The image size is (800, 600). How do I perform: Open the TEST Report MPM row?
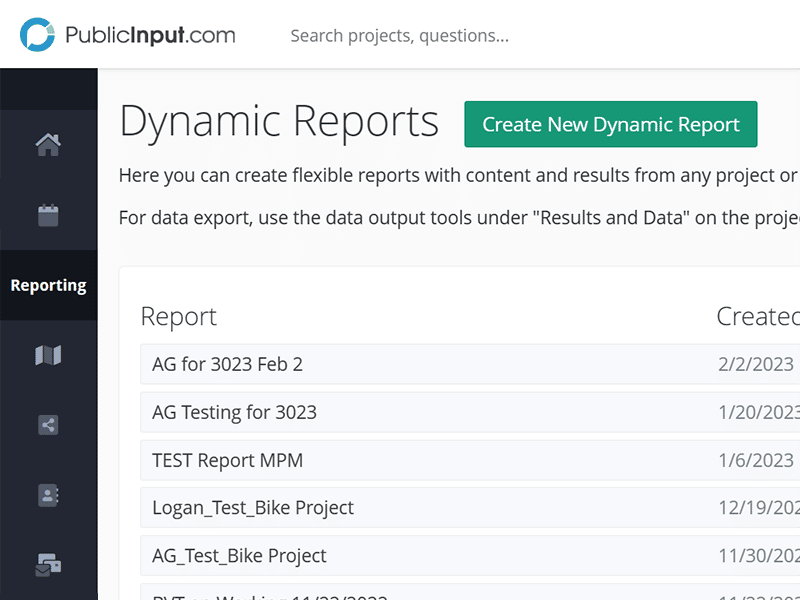pos(227,460)
